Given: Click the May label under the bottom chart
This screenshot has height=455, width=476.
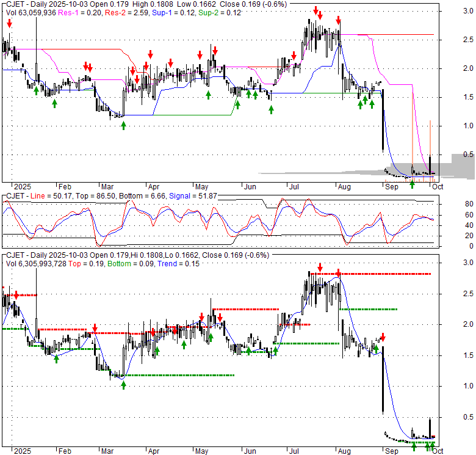Looking at the screenshot, I should pyautogui.click(x=201, y=451).
